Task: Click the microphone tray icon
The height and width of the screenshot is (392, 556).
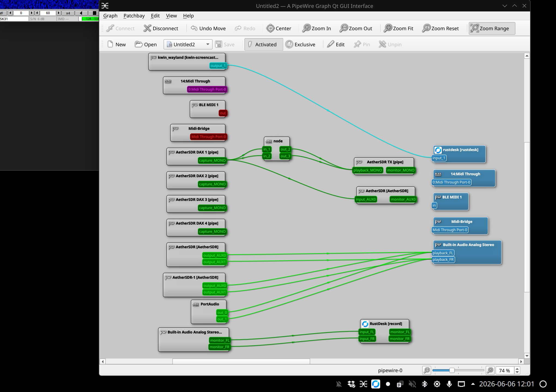Action: tap(449, 384)
